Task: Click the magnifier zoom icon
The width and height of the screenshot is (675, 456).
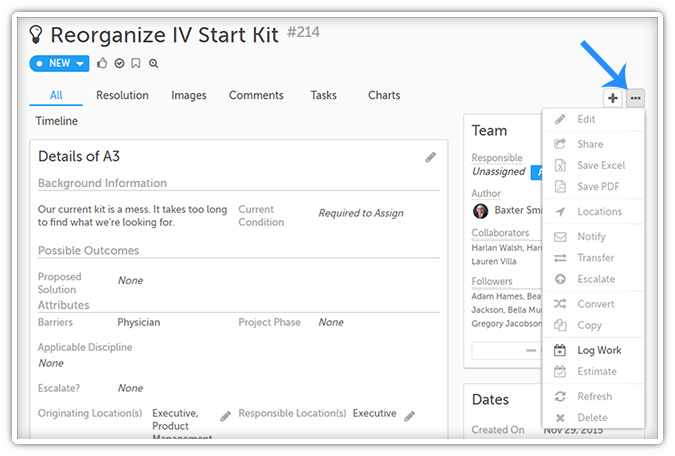Action: [x=153, y=63]
